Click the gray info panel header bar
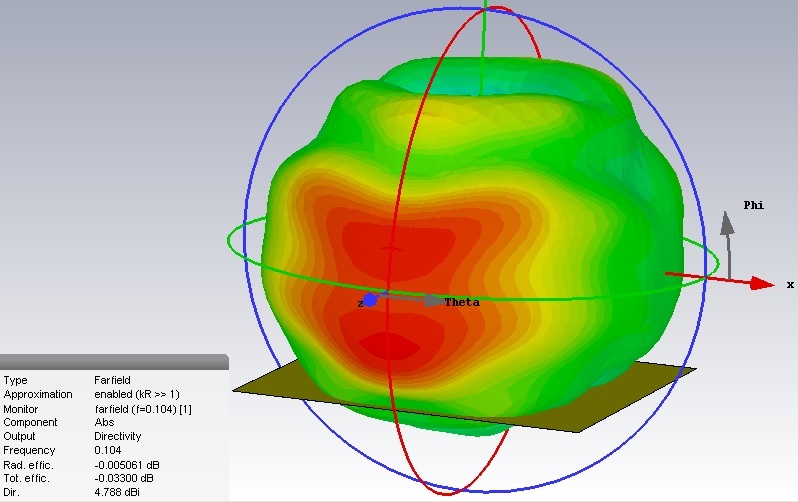This screenshot has width=798, height=502. [x=114, y=362]
